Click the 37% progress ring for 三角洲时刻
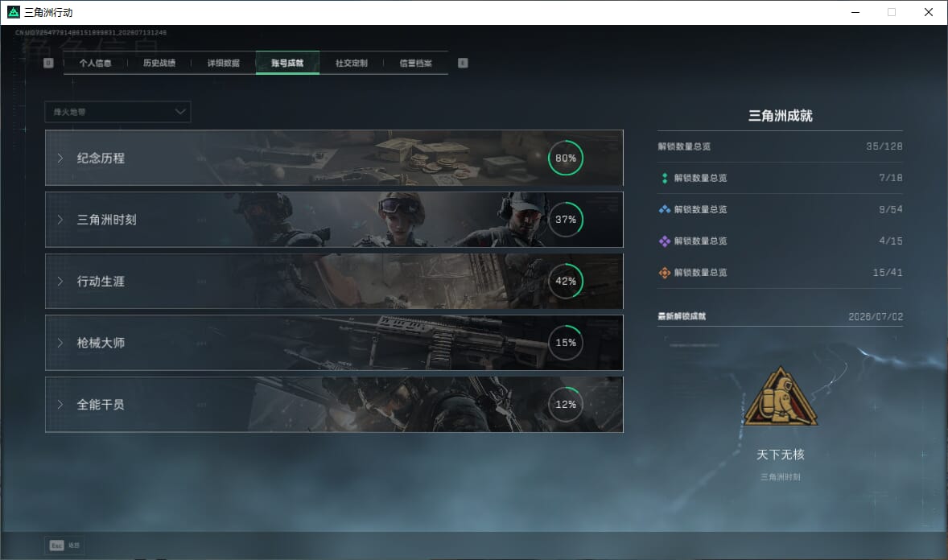Viewport: 948px width, 560px height. (x=566, y=220)
